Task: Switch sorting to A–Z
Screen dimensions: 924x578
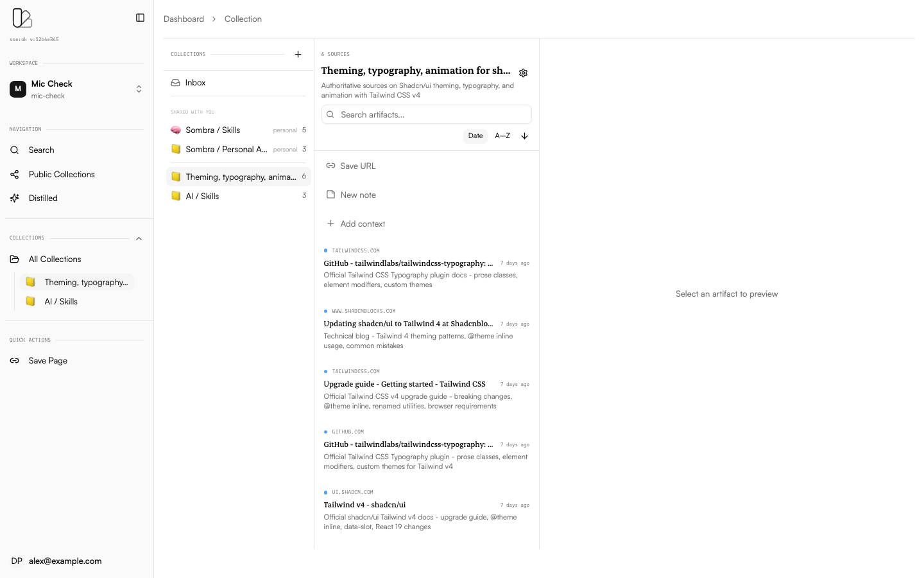Action: coord(502,136)
